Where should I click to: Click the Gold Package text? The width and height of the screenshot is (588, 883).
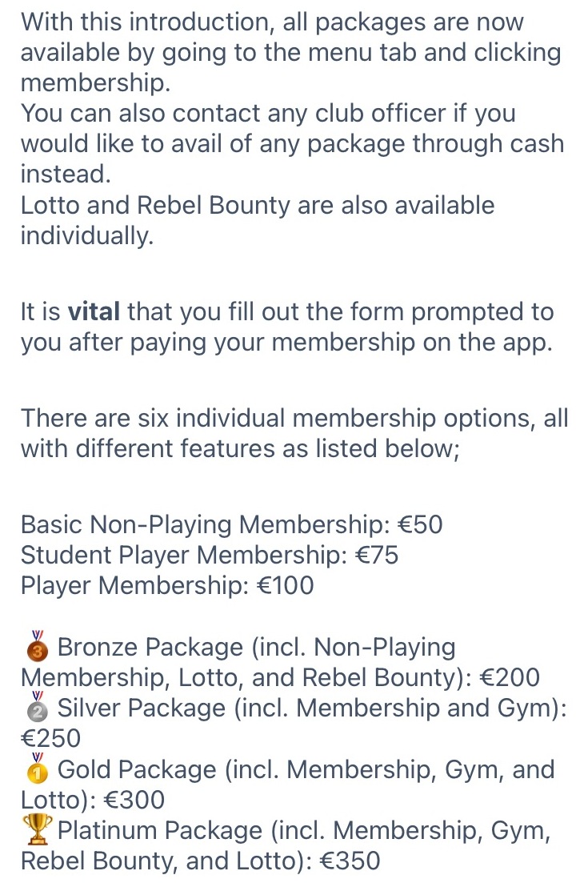coord(137,769)
